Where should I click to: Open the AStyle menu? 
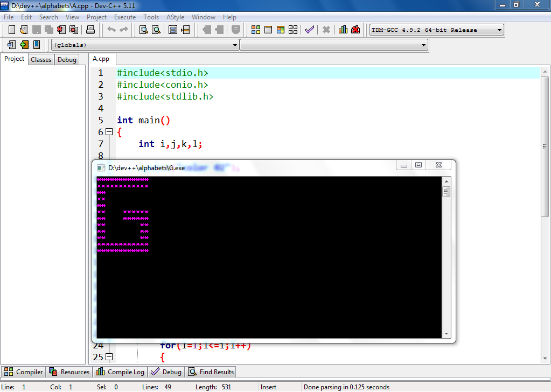tap(175, 17)
